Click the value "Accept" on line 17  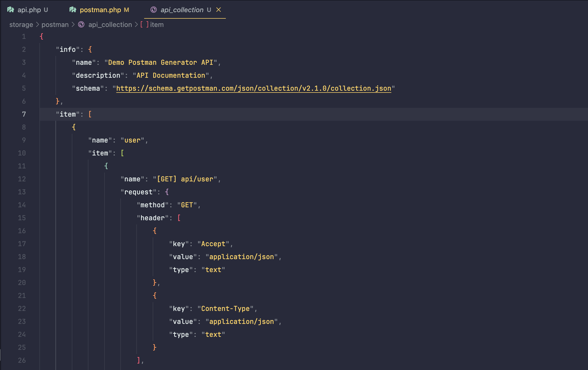[x=213, y=244]
